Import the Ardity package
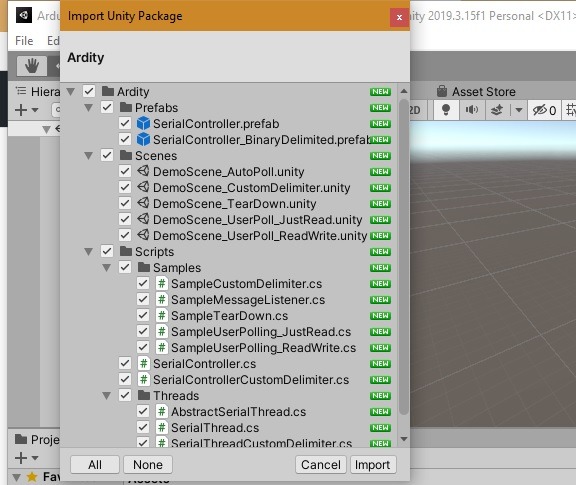The height and width of the screenshot is (485, 576). 372,465
